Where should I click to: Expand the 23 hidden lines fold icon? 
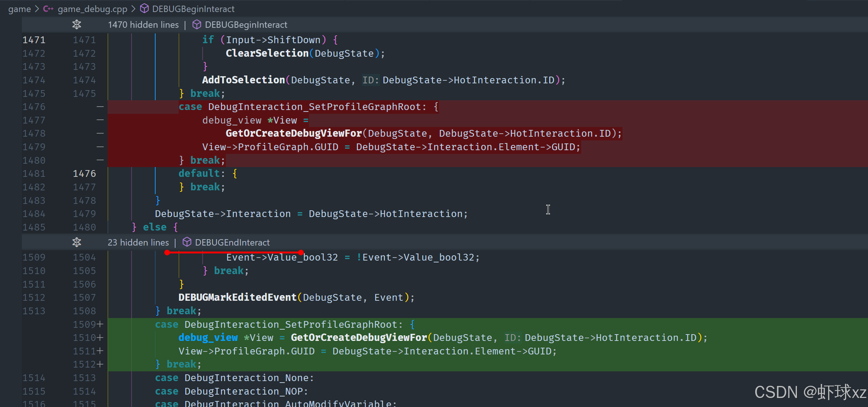77,242
